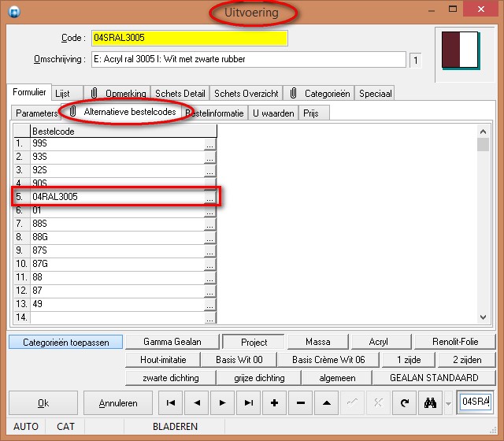The image size is (504, 441).
Task: Add a new record with plus button
Action: [x=275, y=402]
